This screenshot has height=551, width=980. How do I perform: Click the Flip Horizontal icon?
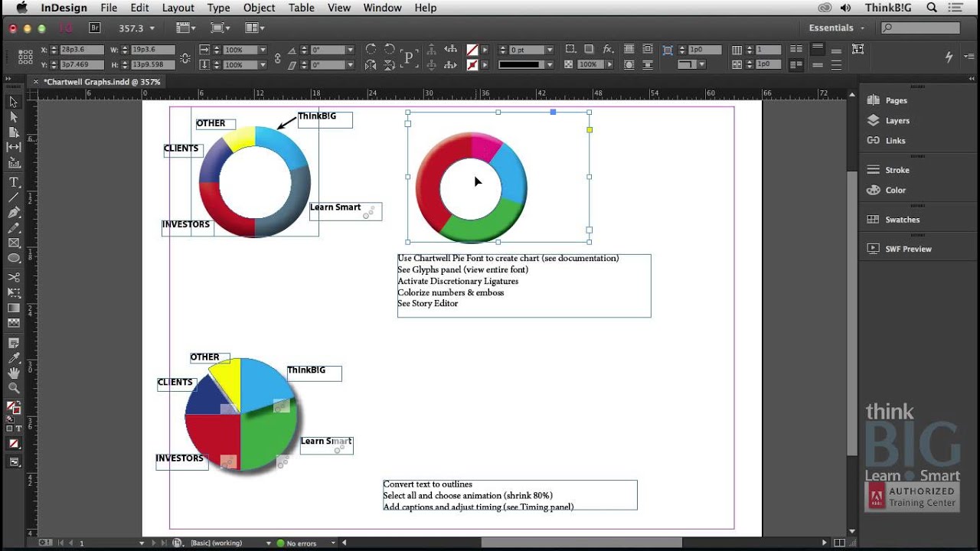(x=371, y=65)
